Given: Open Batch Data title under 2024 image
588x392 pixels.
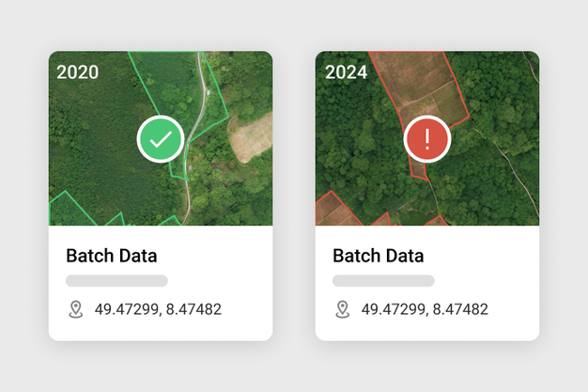Looking at the screenshot, I should coord(379,256).
